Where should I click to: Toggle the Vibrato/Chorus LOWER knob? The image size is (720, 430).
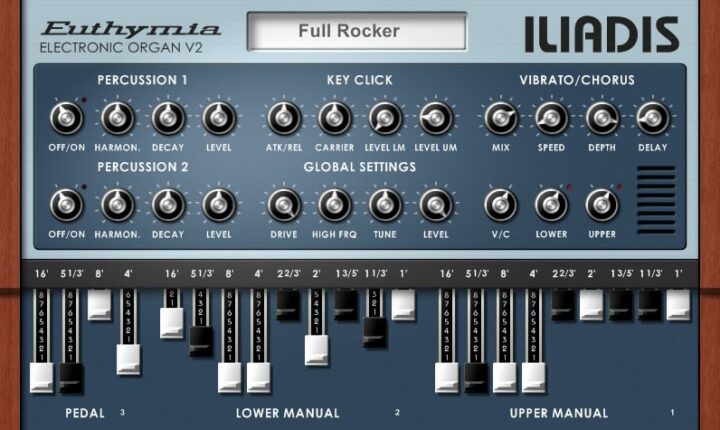point(550,205)
